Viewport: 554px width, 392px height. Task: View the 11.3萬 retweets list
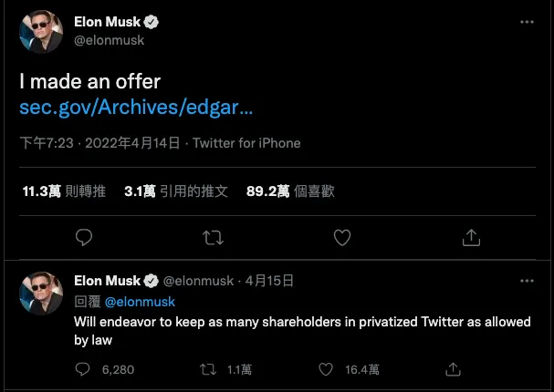(x=64, y=191)
